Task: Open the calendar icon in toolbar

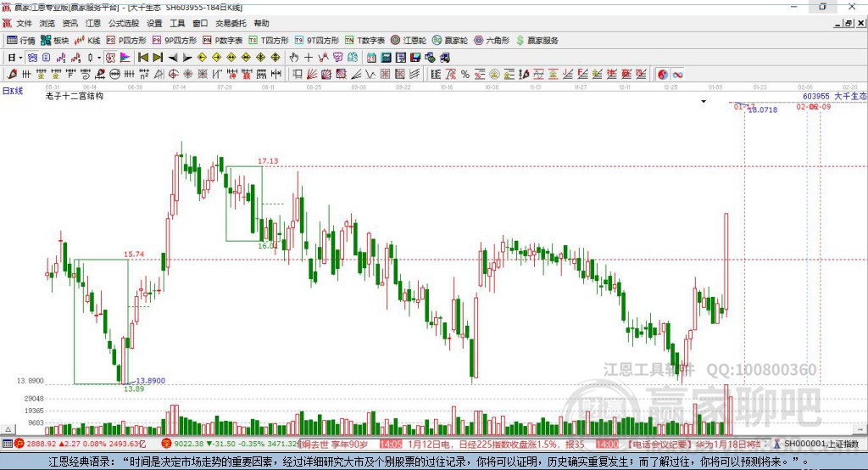Action: [371, 58]
